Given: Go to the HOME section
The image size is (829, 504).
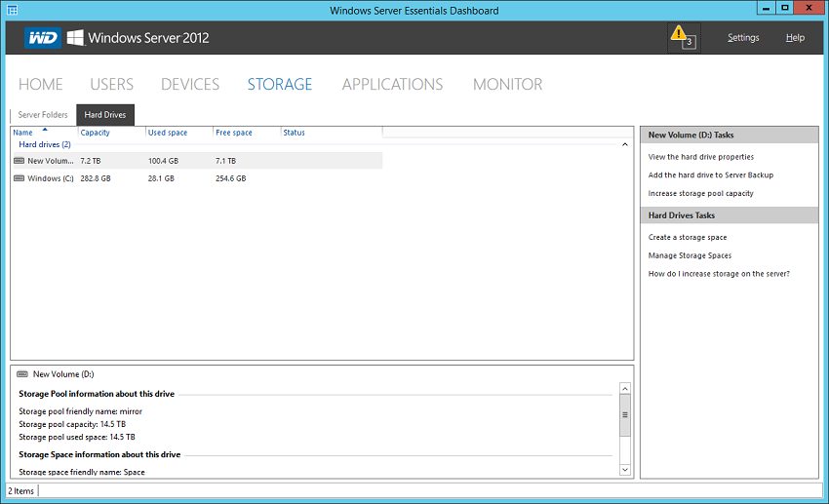Looking at the screenshot, I should pyautogui.click(x=41, y=84).
